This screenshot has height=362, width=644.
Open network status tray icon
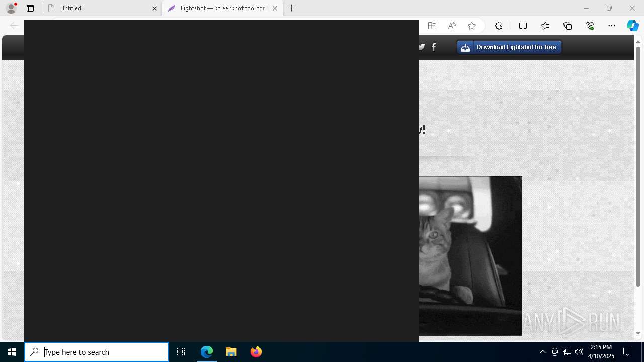pyautogui.click(x=567, y=352)
